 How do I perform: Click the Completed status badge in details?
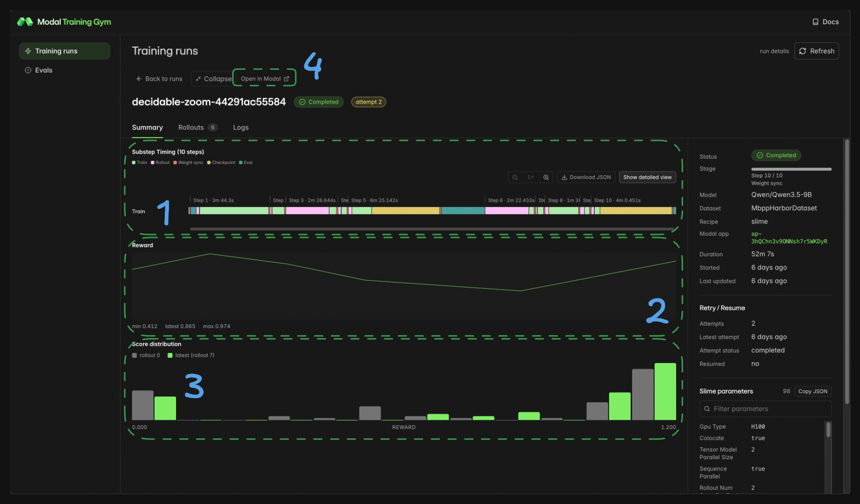tap(776, 155)
